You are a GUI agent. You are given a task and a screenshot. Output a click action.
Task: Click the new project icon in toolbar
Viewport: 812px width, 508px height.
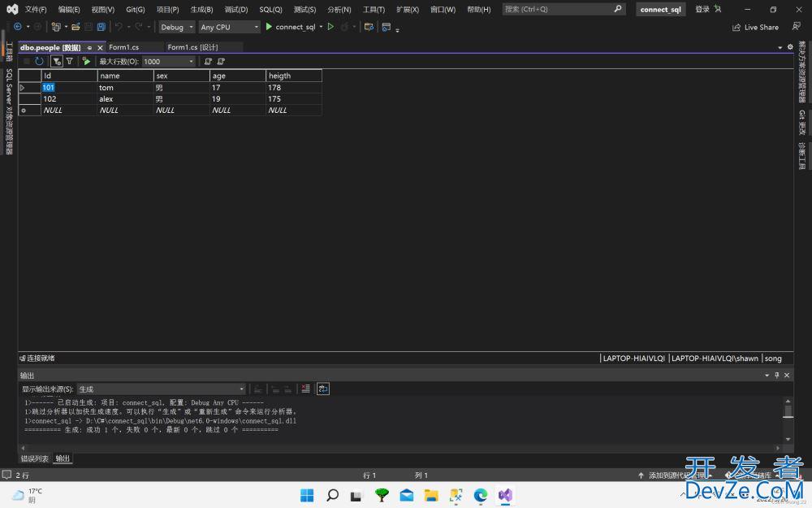(x=56, y=27)
